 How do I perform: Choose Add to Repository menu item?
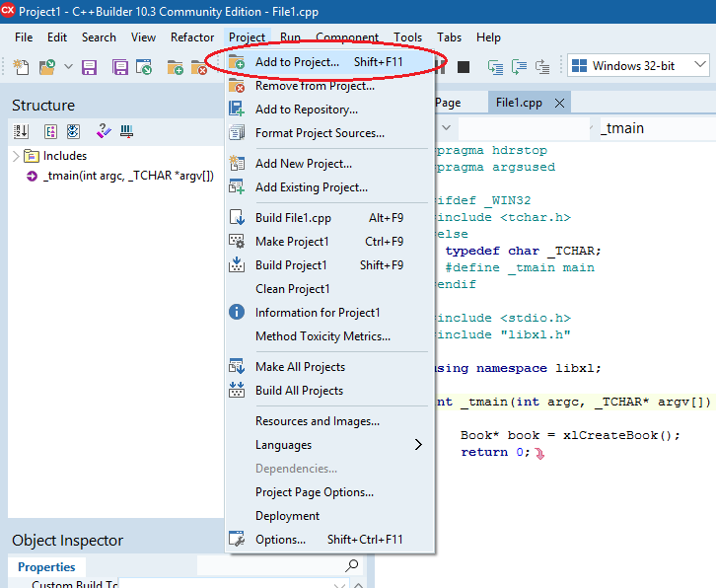click(329, 110)
